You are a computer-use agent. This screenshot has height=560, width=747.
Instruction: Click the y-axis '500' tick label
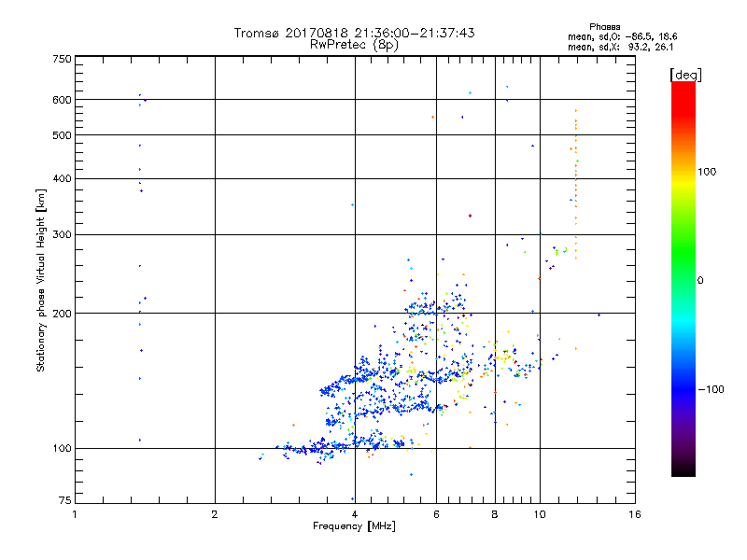(62, 135)
